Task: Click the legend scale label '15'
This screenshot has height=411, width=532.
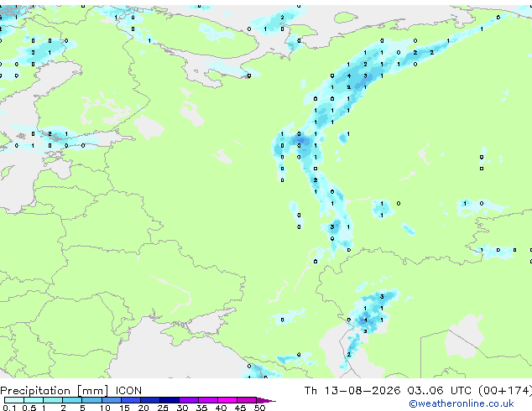Action: (x=124, y=408)
